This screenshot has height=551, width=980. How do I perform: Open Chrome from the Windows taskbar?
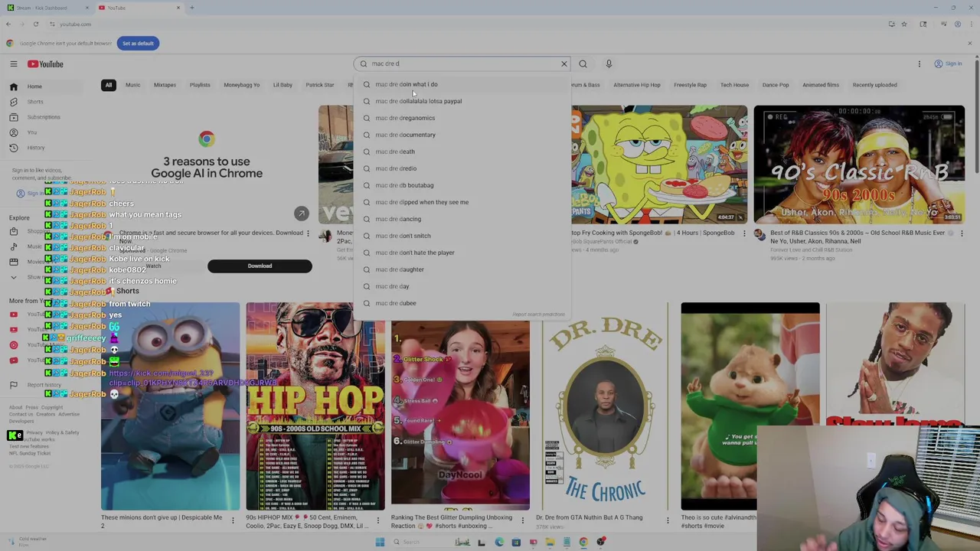tap(583, 542)
